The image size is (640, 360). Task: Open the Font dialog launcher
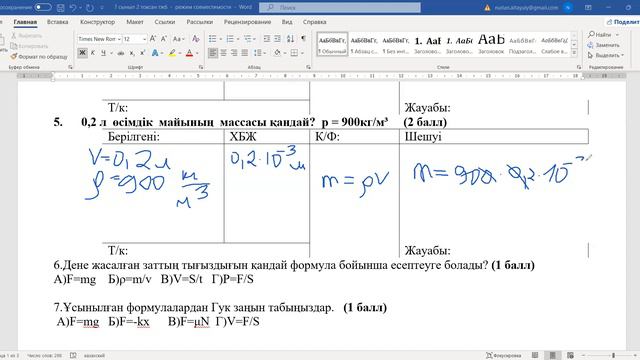(201, 67)
